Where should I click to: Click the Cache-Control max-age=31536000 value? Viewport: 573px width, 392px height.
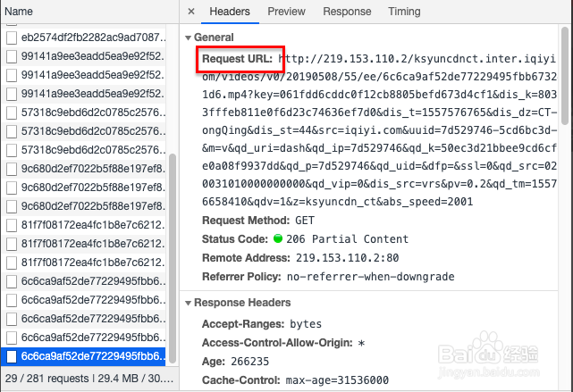click(337, 380)
